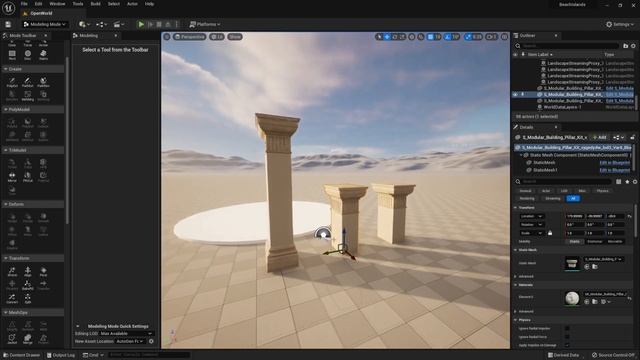
Task: Open the Output Log
Action: [x=61, y=355]
